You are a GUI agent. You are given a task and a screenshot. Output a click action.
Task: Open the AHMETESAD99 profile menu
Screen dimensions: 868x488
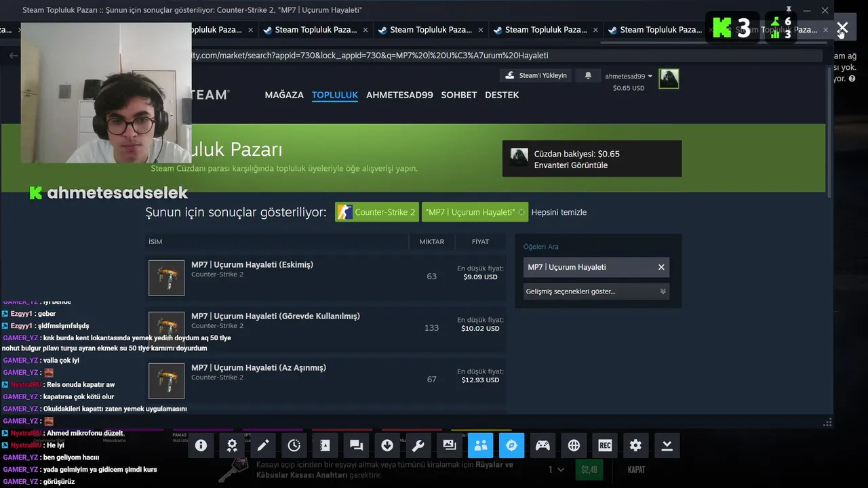click(399, 95)
